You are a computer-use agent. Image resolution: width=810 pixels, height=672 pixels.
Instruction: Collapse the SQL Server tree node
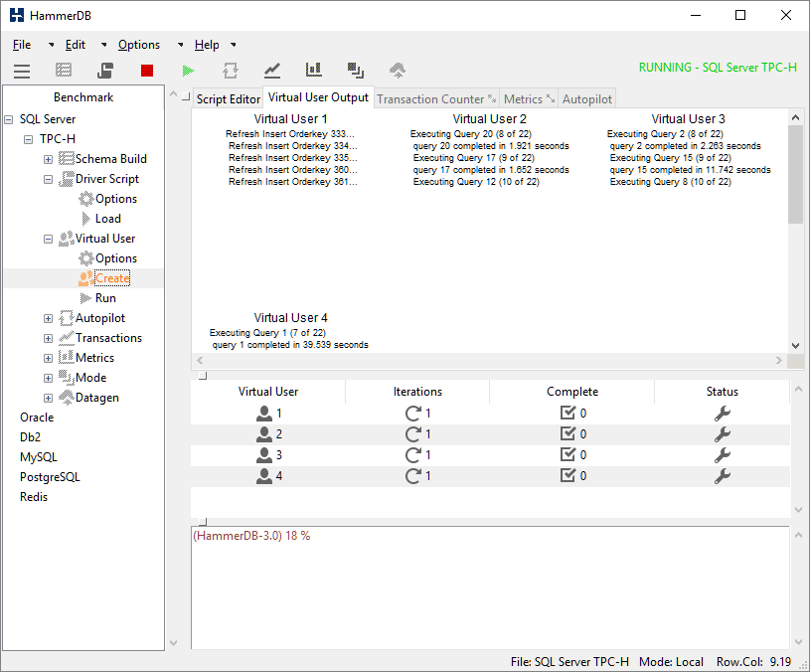9,120
